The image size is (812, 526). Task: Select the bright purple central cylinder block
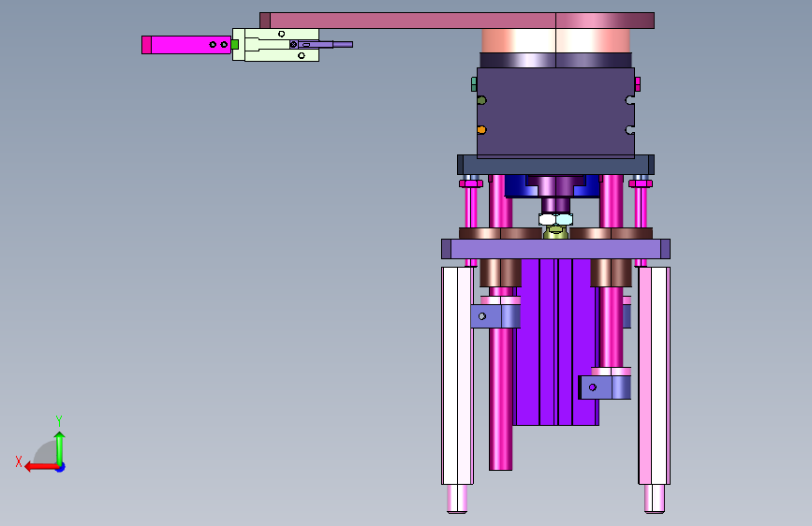point(555,343)
